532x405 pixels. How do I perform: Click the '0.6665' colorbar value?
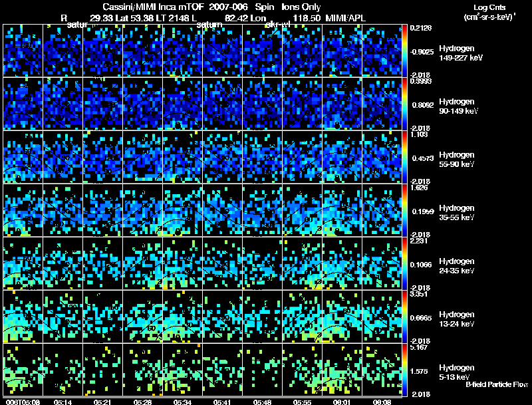point(421,318)
